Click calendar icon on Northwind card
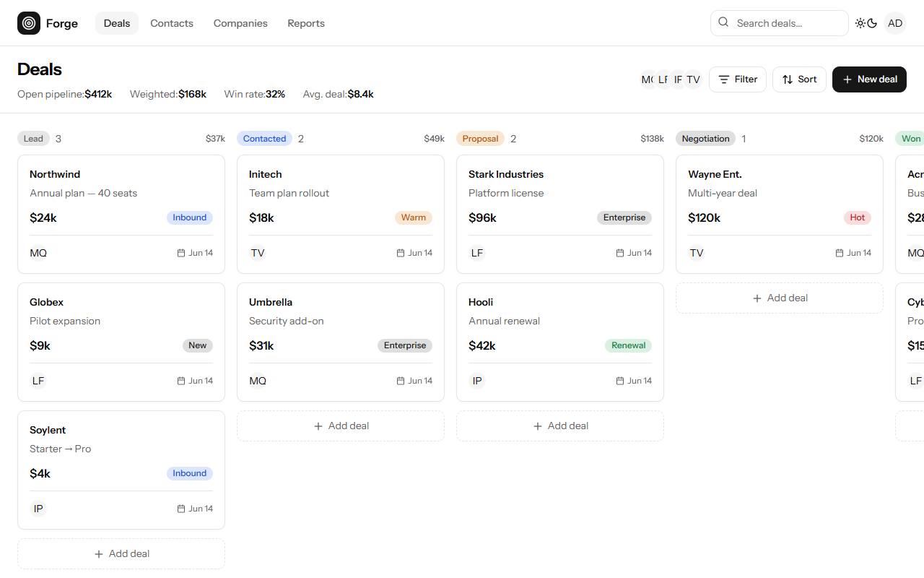This screenshot has width=924, height=578. point(181,253)
